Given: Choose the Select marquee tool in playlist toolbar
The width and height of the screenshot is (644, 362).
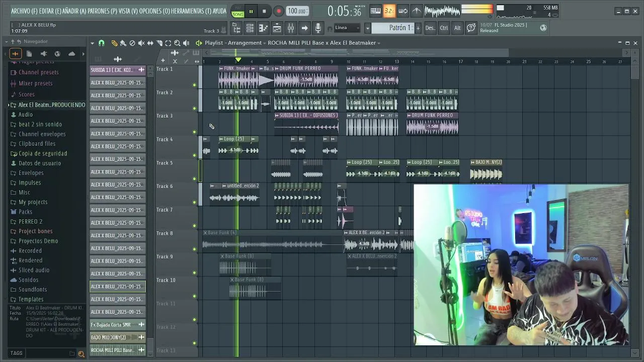Looking at the screenshot, I should coord(168,43).
